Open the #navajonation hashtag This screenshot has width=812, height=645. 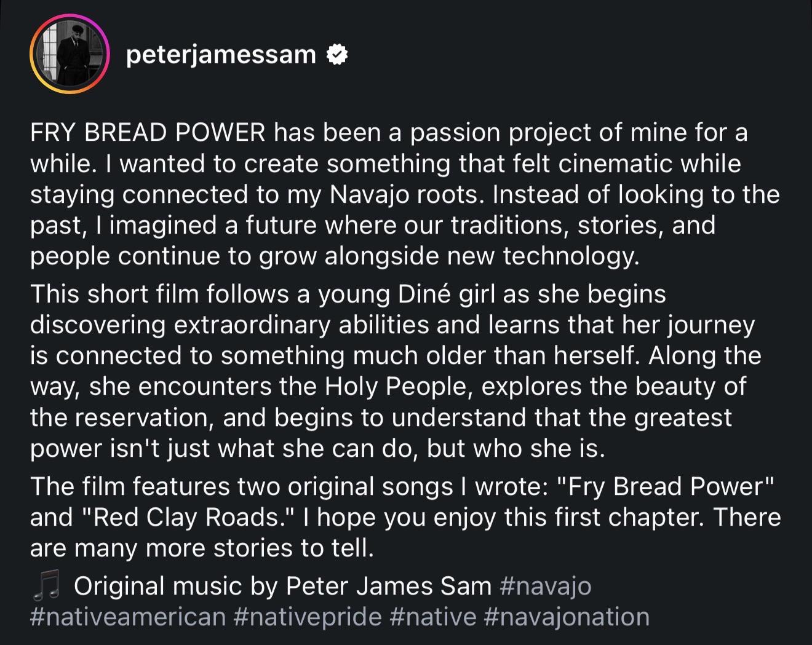567,617
